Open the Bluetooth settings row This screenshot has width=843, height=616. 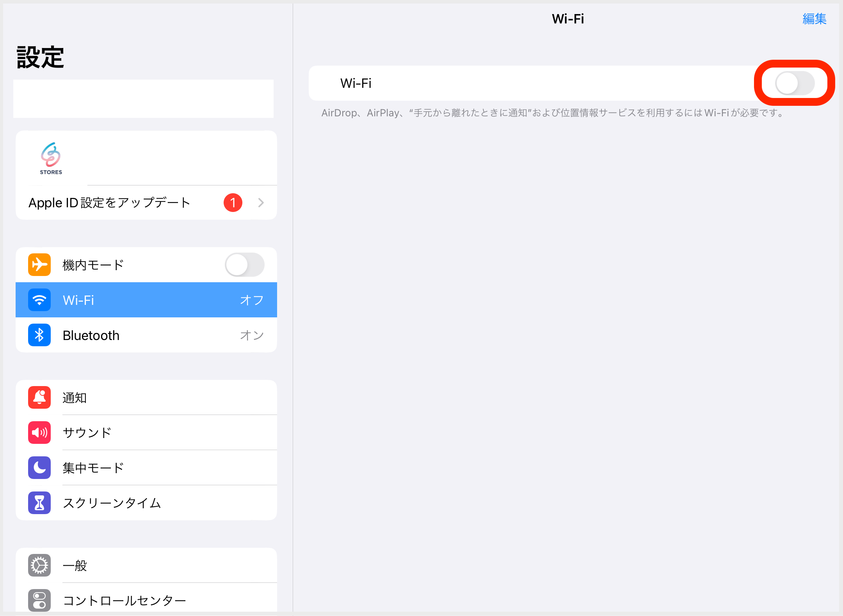pyautogui.click(x=146, y=335)
